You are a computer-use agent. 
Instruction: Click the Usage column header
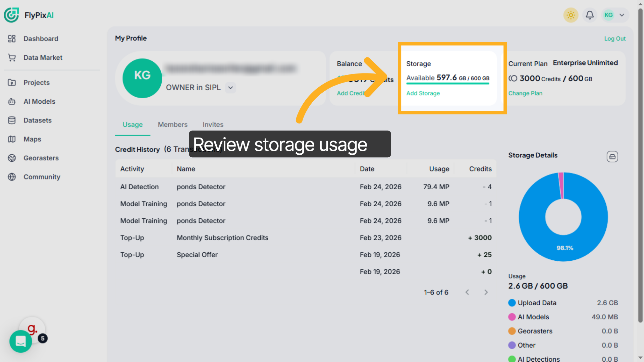pyautogui.click(x=439, y=169)
